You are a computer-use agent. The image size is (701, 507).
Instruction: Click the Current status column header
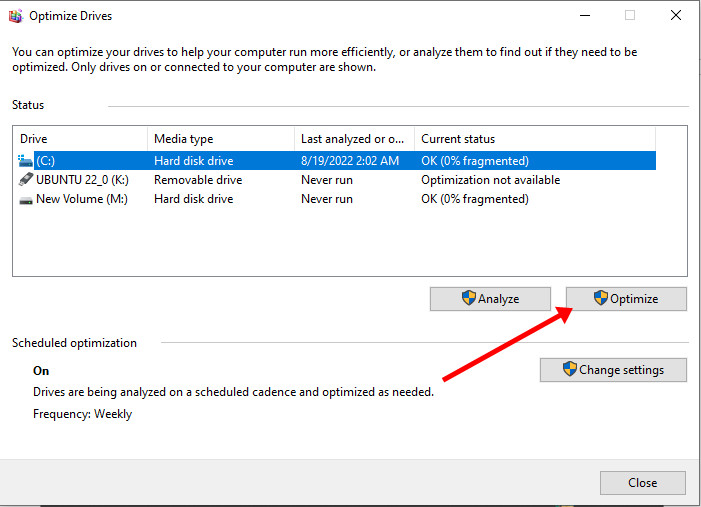[535, 139]
